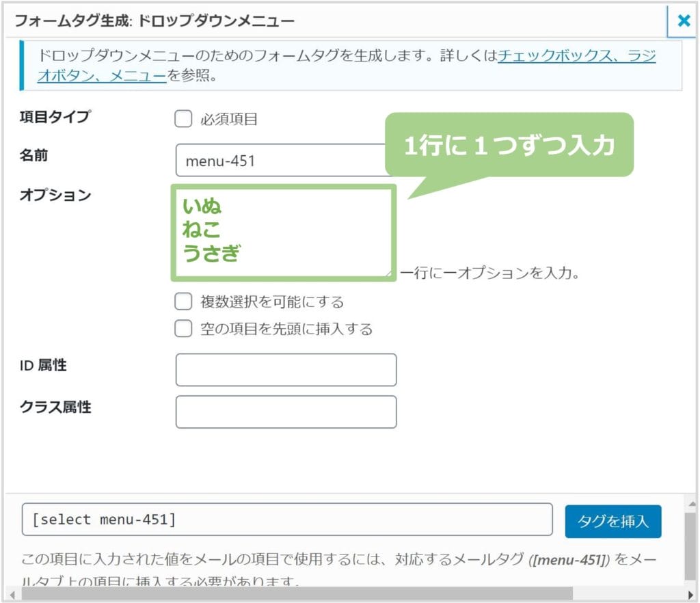Check 空の項目を先頭に挿入する option
Screen dimensions: 700x603
(183, 328)
